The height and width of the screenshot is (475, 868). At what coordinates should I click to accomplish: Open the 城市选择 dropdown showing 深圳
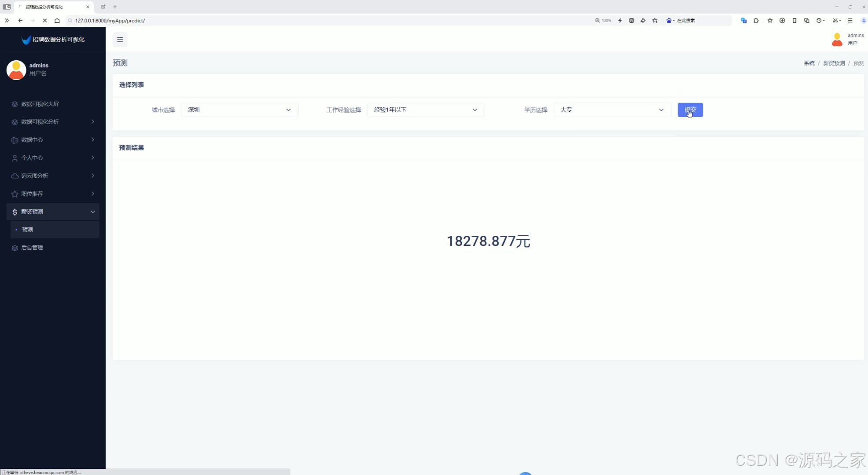[x=239, y=110]
